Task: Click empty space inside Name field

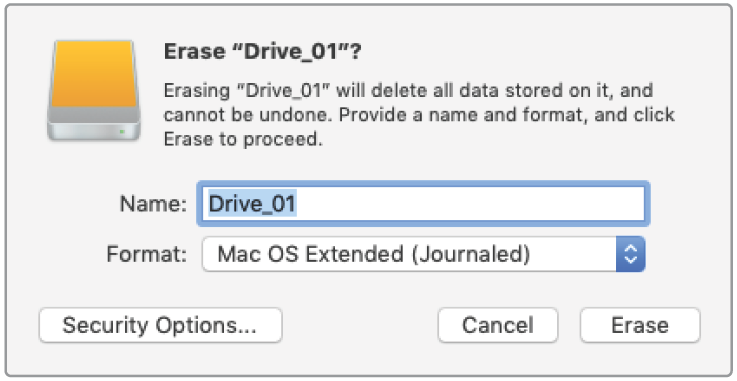Action: coord(470,204)
